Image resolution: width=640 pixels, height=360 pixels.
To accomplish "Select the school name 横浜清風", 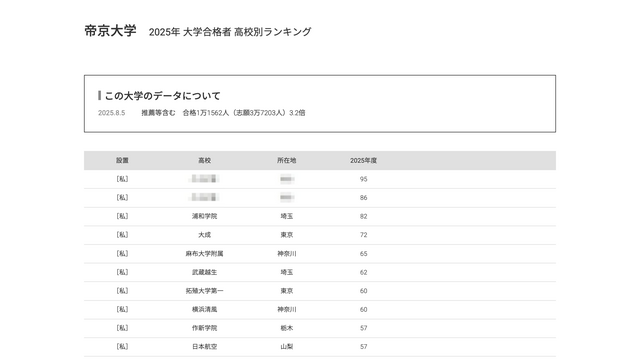I will (204, 309).
